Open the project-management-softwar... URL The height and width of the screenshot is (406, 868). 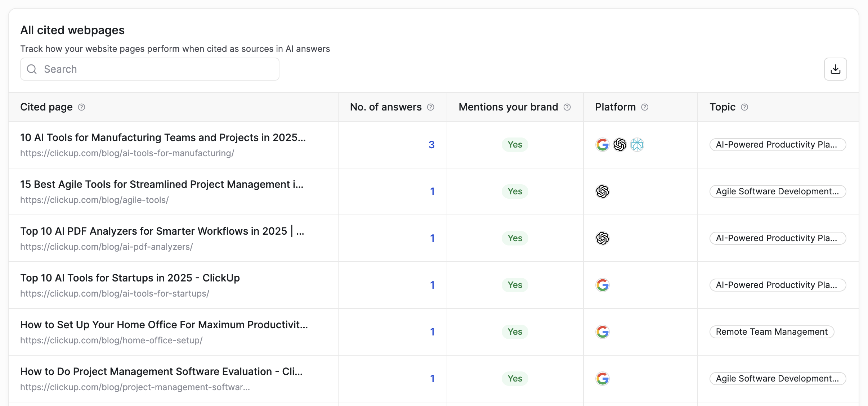[135, 387]
